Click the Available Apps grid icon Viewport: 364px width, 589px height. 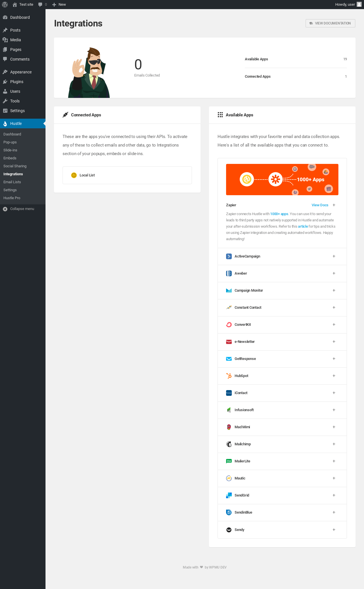[x=220, y=115]
